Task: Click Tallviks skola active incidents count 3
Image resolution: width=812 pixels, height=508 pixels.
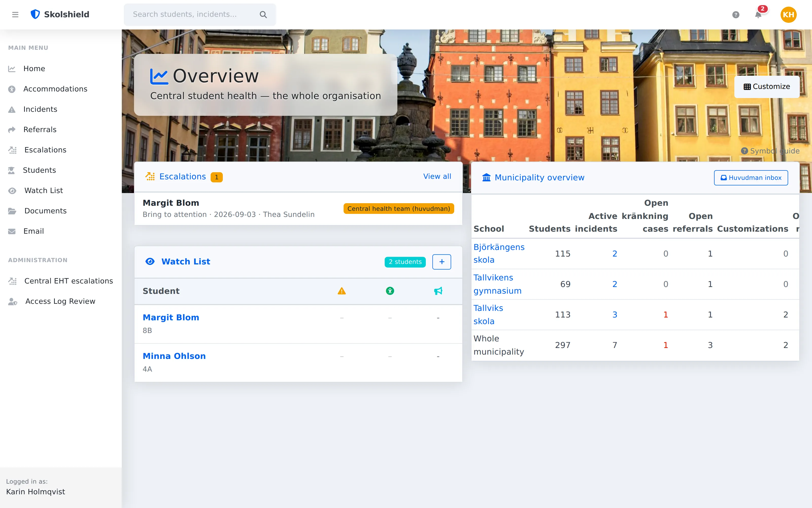Action: [614, 315]
